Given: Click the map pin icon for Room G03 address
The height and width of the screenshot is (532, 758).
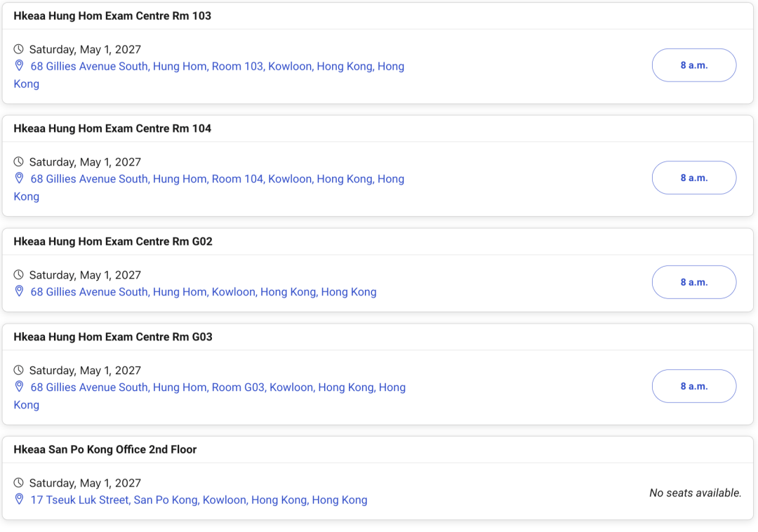Looking at the screenshot, I should click(x=19, y=386).
